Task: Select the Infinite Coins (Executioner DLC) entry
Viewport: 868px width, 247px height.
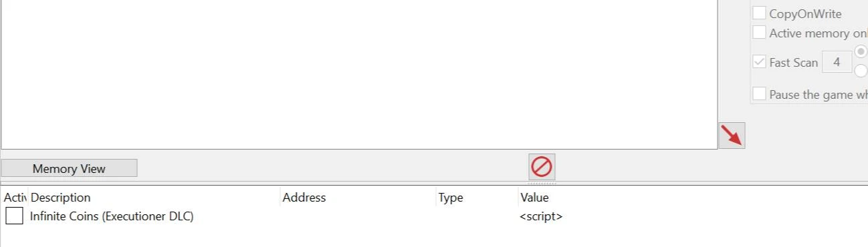Action: pos(112,216)
